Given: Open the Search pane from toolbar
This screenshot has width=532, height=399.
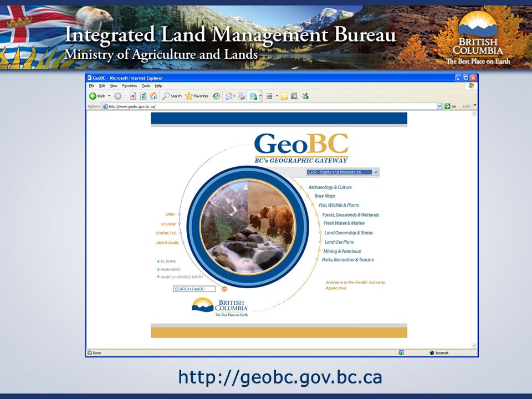Looking at the screenshot, I should pyautogui.click(x=172, y=96).
